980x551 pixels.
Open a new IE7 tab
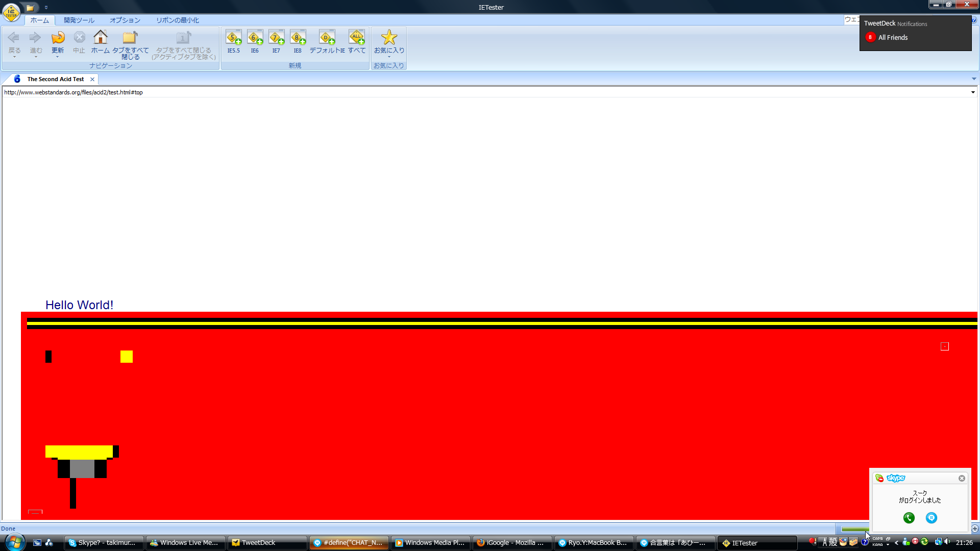[x=276, y=38]
